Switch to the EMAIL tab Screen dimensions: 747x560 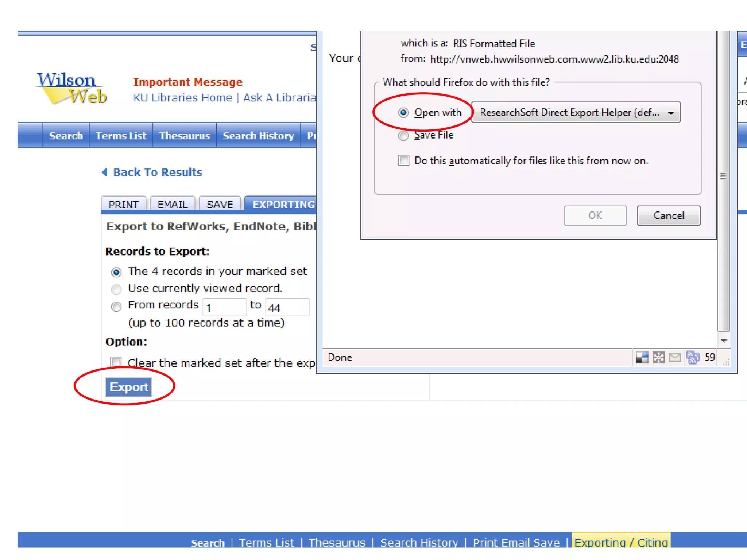point(173,204)
